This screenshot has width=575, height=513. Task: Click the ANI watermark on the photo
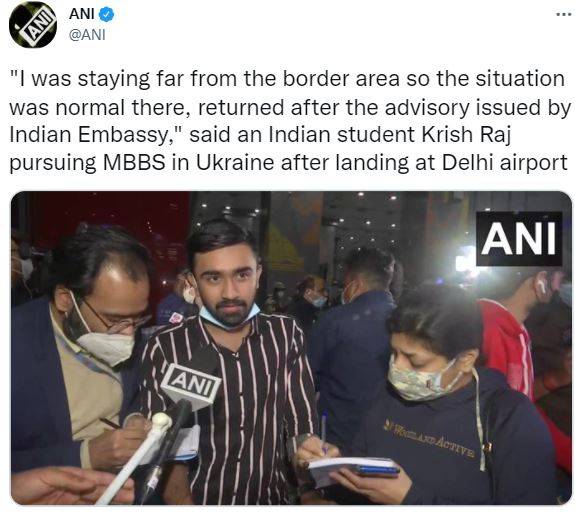click(519, 239)
